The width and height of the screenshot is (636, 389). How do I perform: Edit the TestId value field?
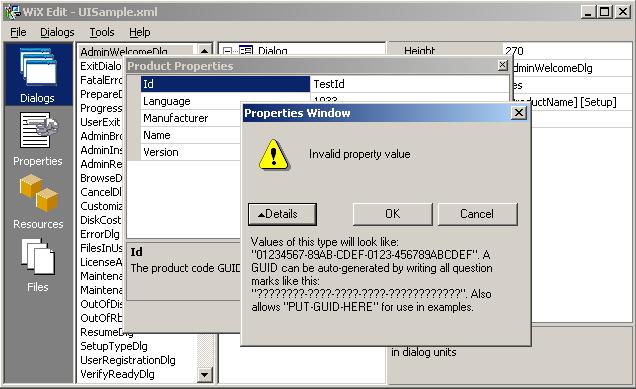click(410, 84)
